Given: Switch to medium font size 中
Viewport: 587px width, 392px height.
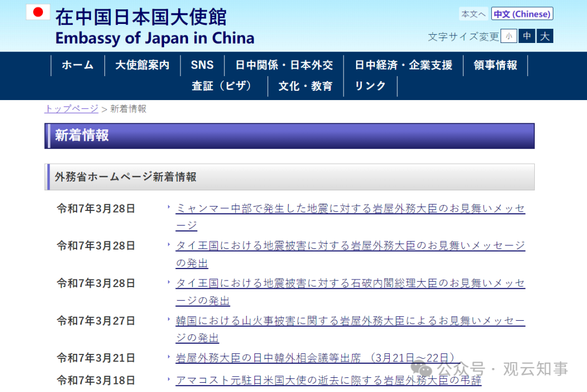Looking at the screenshot, I should 527,36.
